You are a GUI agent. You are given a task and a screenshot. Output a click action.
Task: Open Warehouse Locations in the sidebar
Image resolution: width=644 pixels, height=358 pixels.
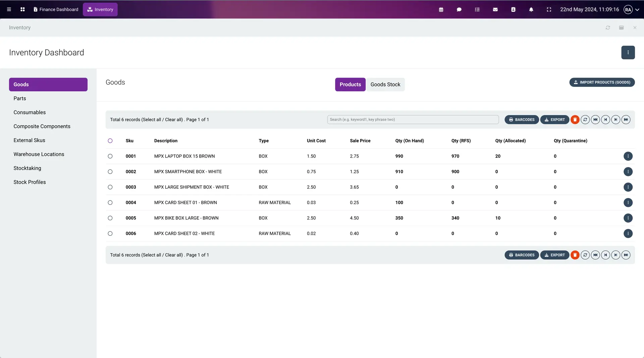39,154
